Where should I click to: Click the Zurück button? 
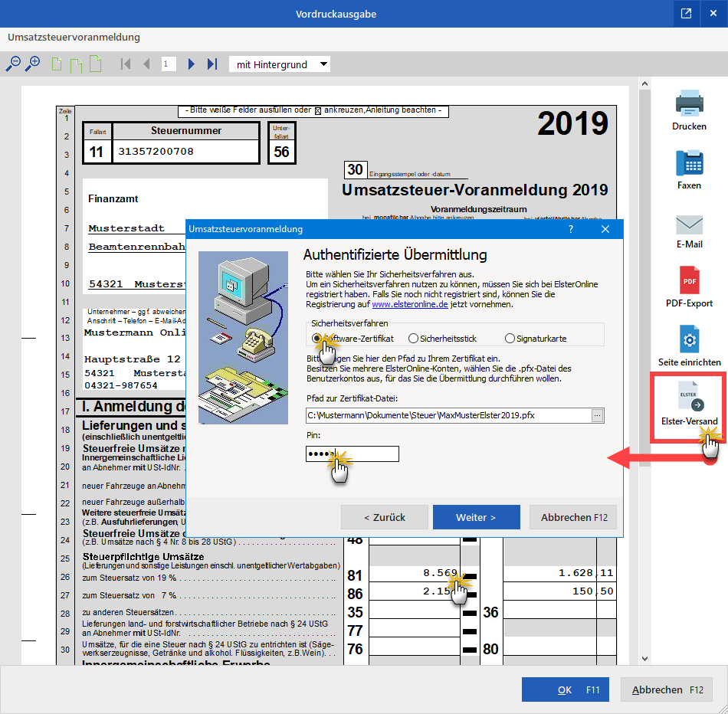[x=385, y=517]
